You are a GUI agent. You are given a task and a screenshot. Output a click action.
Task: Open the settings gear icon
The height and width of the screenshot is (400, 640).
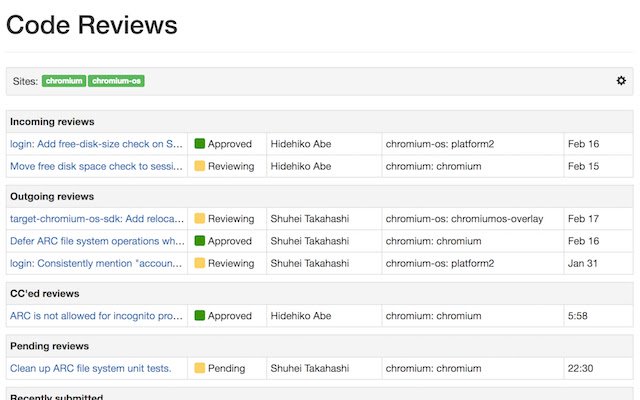(621, 81)
